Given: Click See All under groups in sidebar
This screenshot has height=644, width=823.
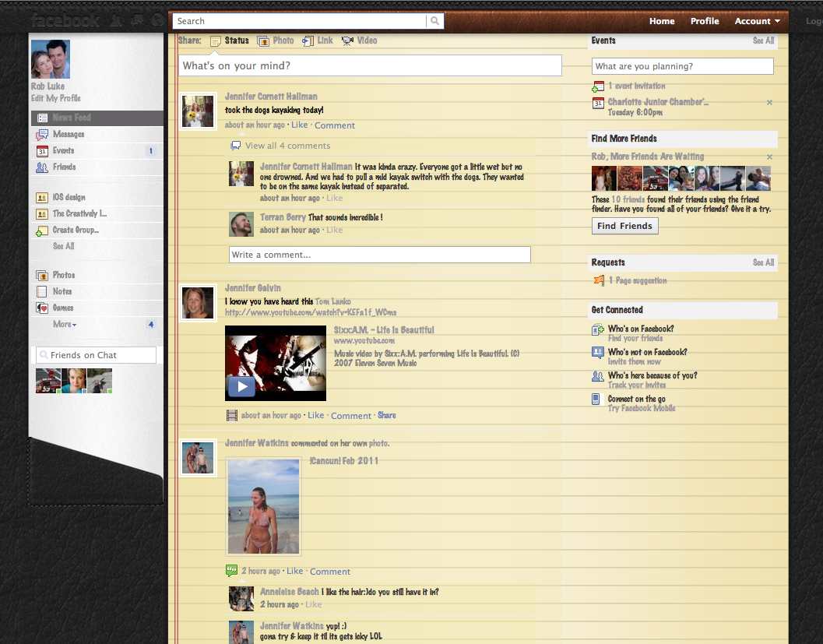Looking at the screenshot, I should (x=64, y=246).
